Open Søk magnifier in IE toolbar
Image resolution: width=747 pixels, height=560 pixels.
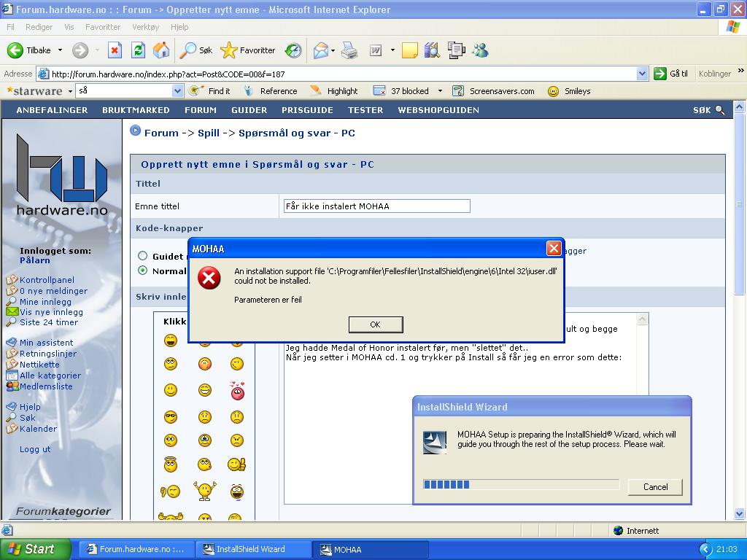[x=196, y=50]
